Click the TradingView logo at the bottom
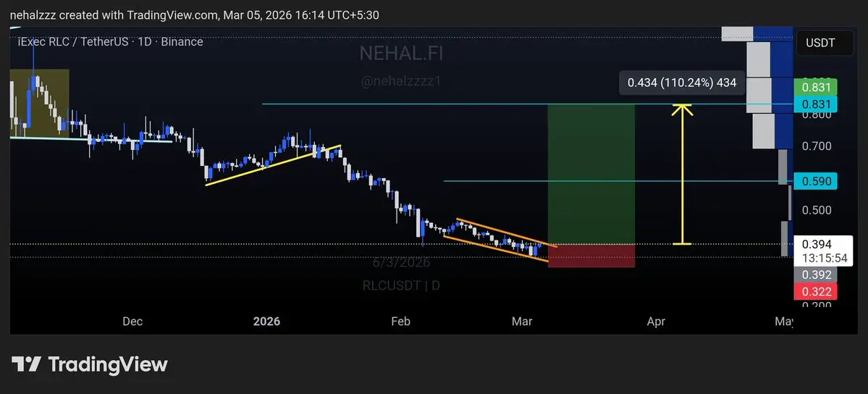This screenshot has height=394, width=868. (x=89, y=364)
